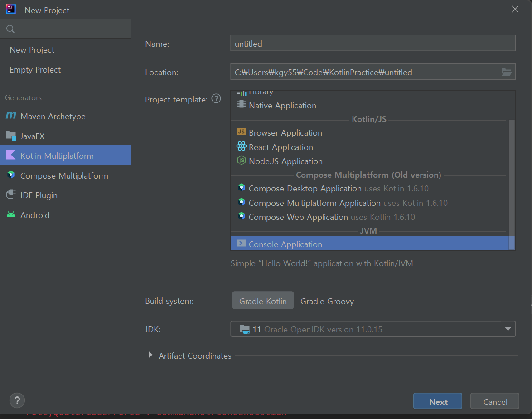Click the IntelliJ IDEA logo in title bar

click(11, 9)
